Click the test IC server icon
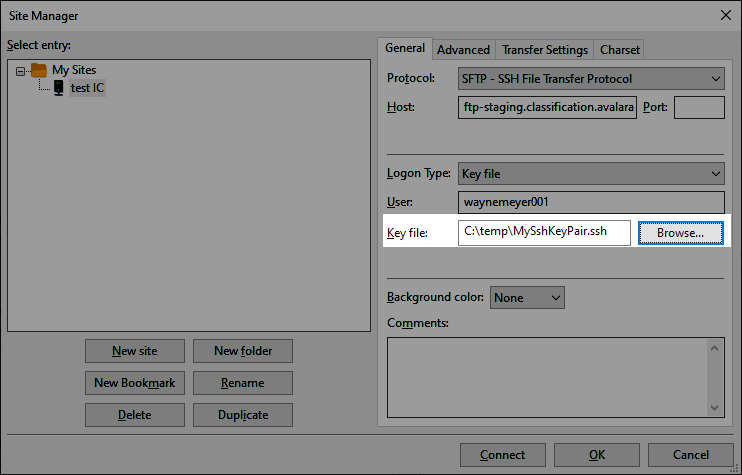 pos(59,88)
